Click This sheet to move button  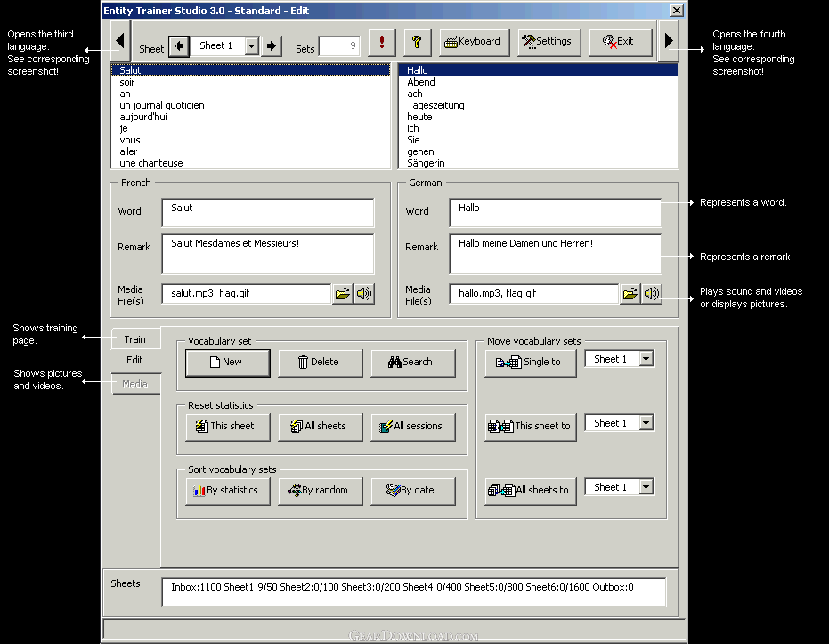click(531, 427)
